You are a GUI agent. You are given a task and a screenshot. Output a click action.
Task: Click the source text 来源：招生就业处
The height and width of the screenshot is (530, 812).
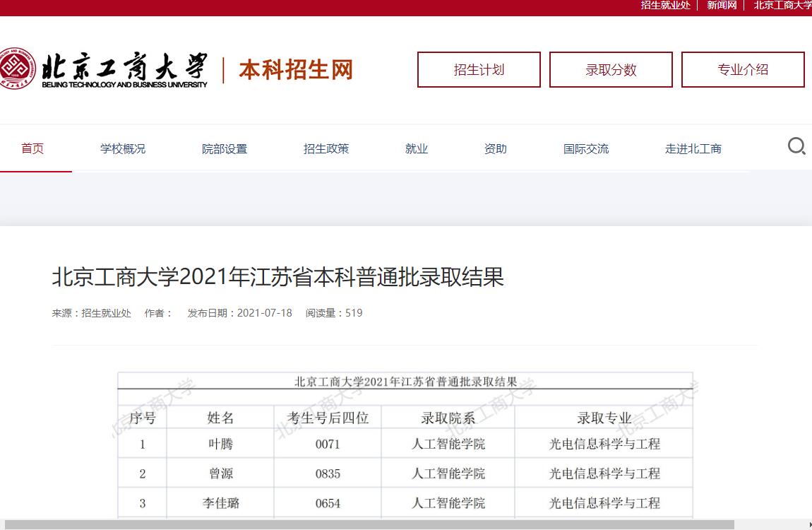click(92, 313)
